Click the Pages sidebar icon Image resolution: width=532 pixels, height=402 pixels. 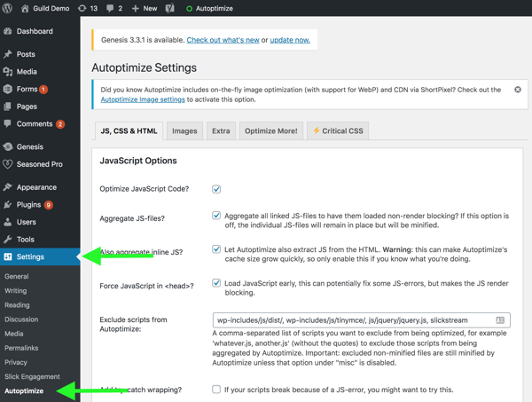[8, 106]
